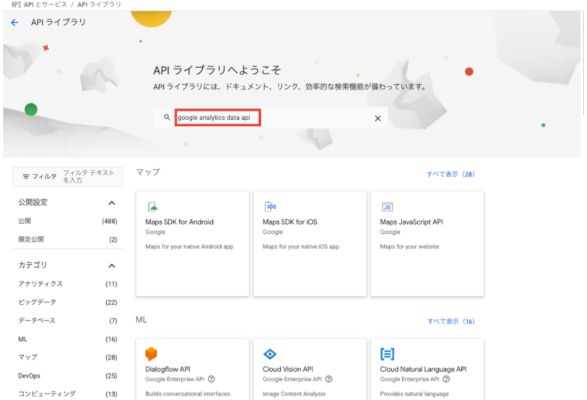Click the Cloud Natural Language API icon
The image size is (587, 400).
[387, 354]
